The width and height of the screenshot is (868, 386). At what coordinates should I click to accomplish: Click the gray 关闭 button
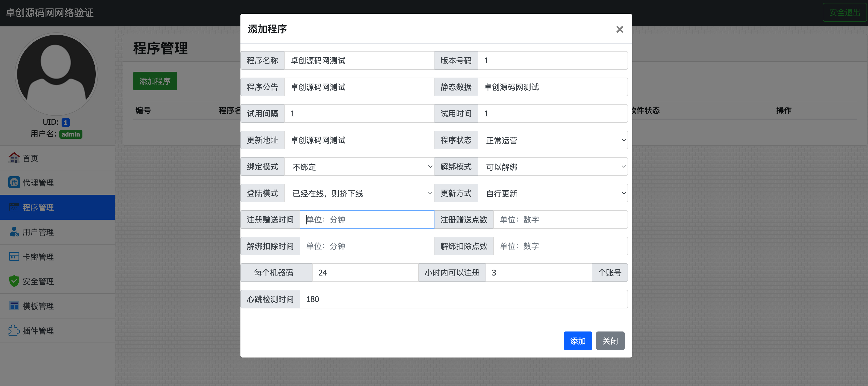pos(610,341)
